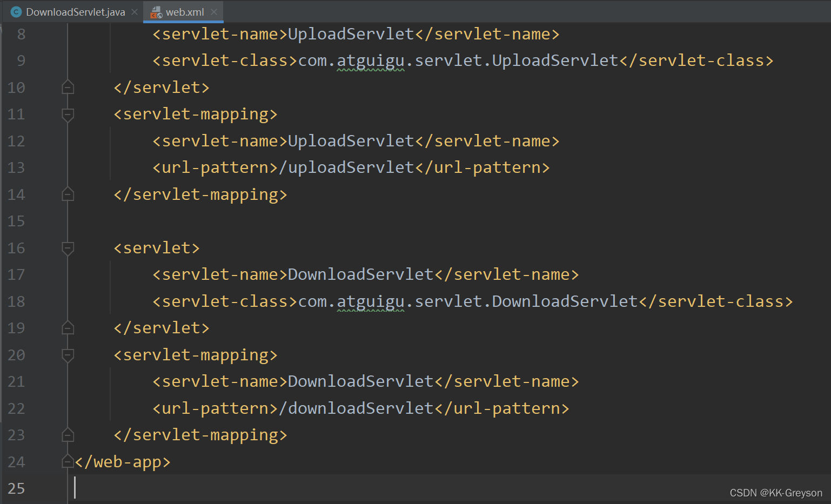This screenshot has width=831, height=504.
Task: Click UploadServlet text on line 12
Action: pyautogui.click(x=351, y=141)
